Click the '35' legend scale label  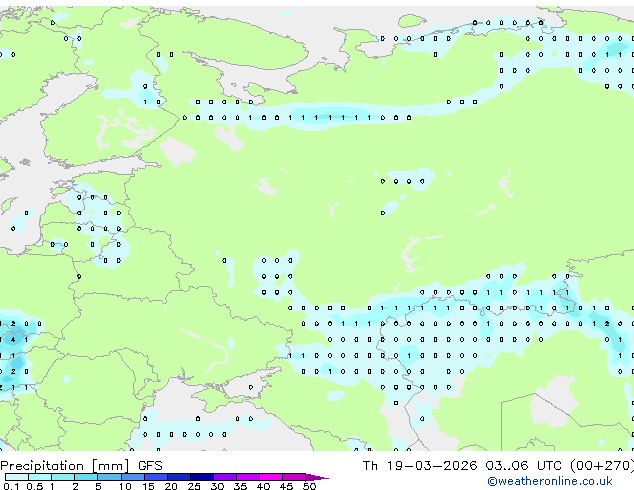tap(240, 486)
